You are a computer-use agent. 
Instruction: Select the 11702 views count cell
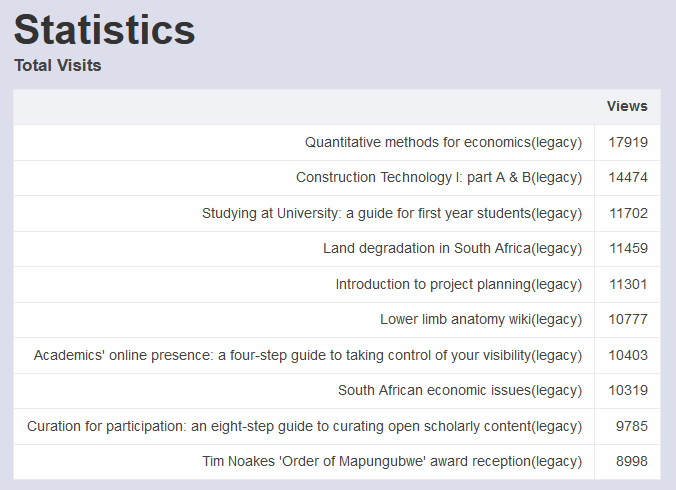point(628,213)
